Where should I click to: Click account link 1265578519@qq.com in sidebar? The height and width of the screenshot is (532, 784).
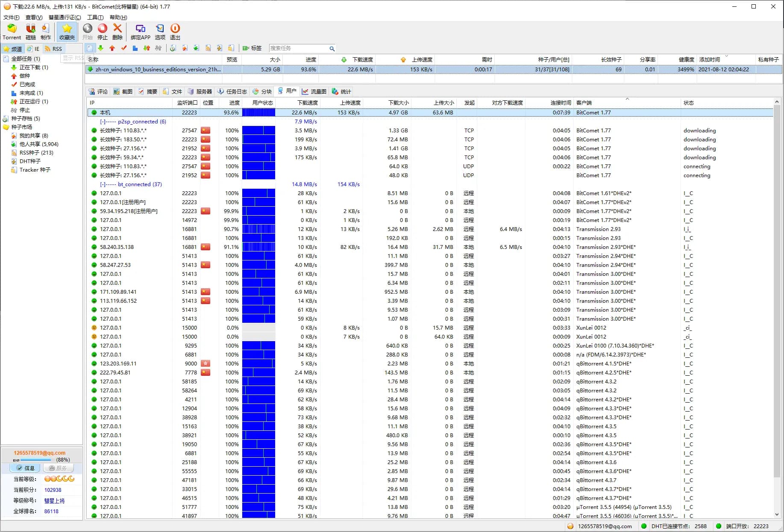(x=40, y=453)
